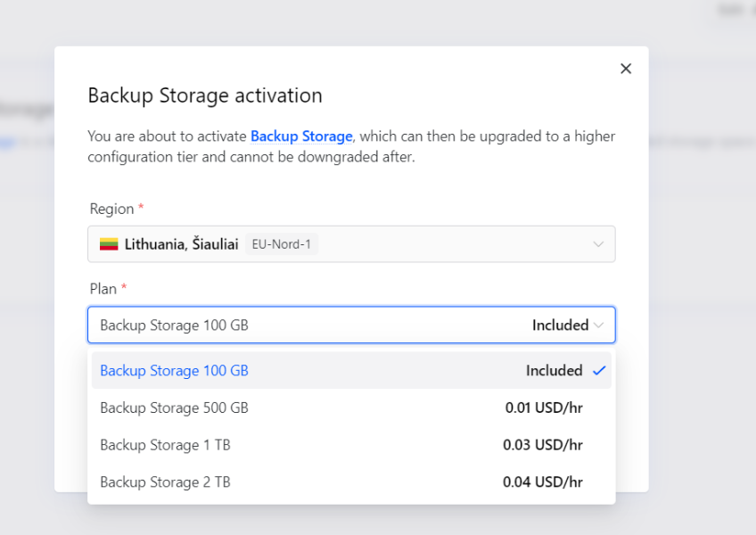Open the Region dropdown
Image resolution: width=756 pixels, height=535 pixels.
(350, 243)
